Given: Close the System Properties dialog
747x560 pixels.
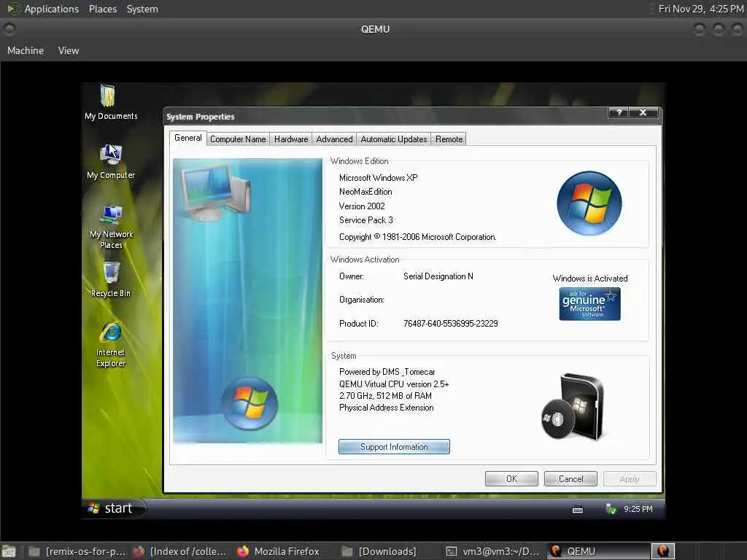Looking at the screenshot, I should [643, 112].
